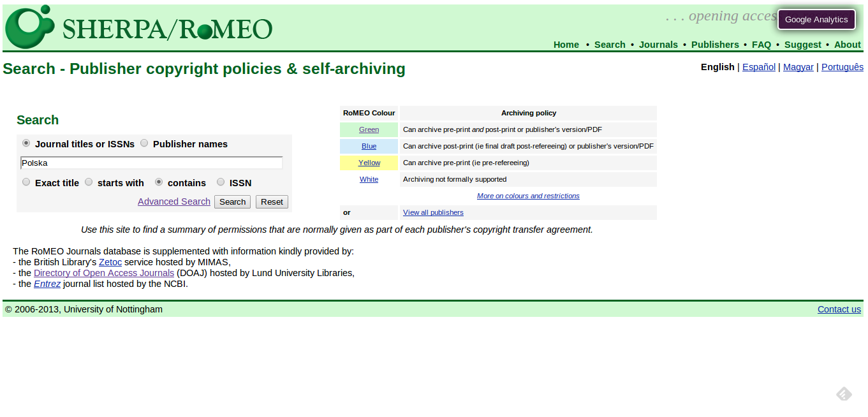
Task: Open More on colours and restrictions
Action: 528,196
